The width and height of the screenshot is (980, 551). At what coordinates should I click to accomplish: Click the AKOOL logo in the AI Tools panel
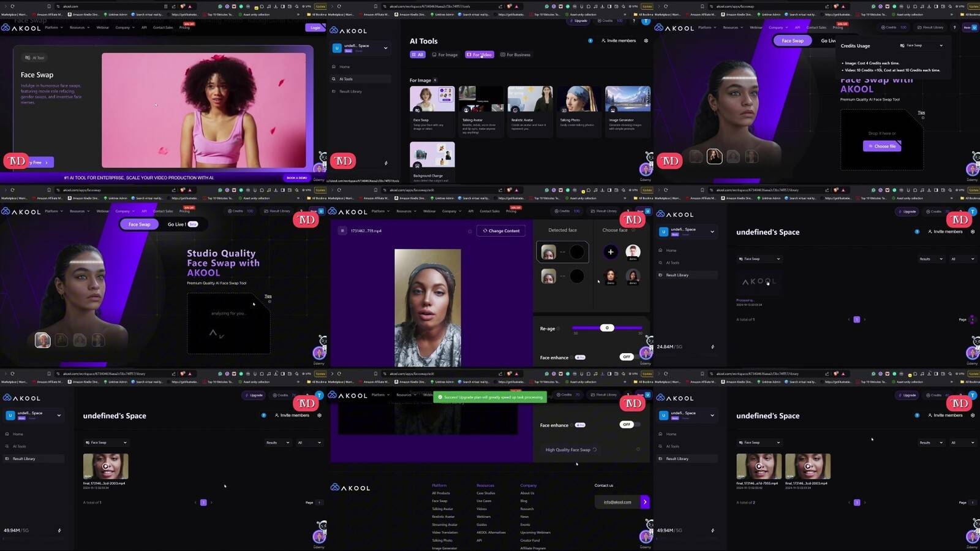(348, 30)
